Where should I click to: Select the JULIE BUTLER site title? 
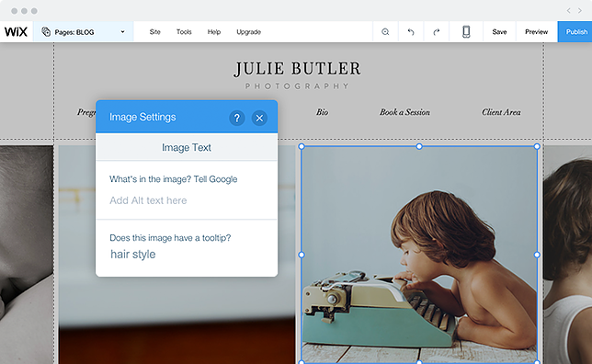[297, 69]
